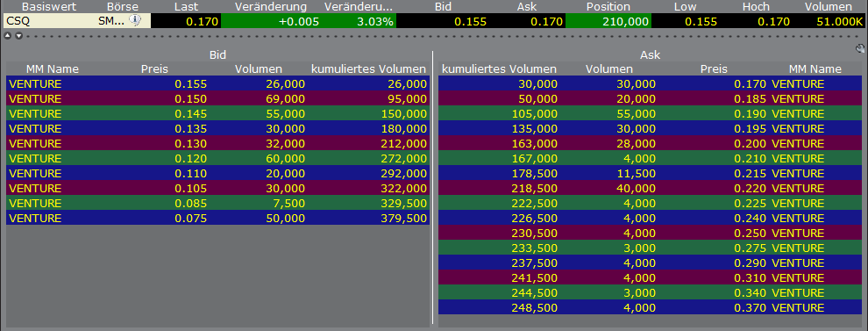Click the Preis header in Ask table
868x331 pixels.
coord(714,69)
